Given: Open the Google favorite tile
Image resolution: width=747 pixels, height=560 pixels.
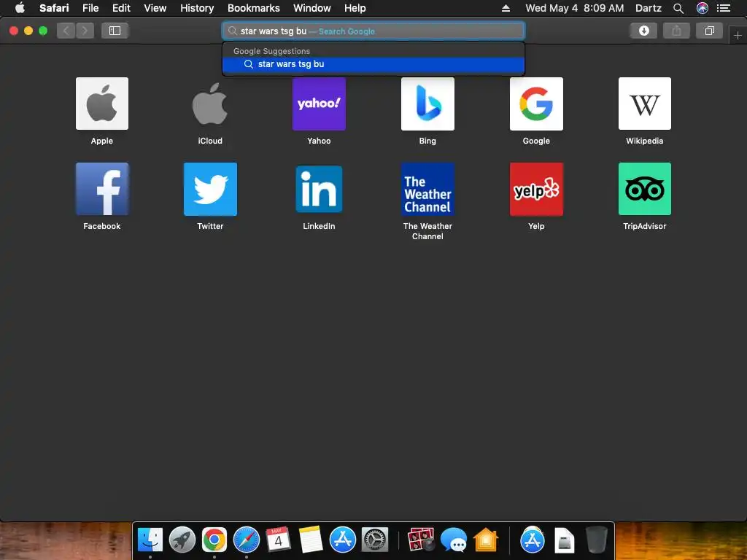Looking at the screenshot, I should point(536,104).
